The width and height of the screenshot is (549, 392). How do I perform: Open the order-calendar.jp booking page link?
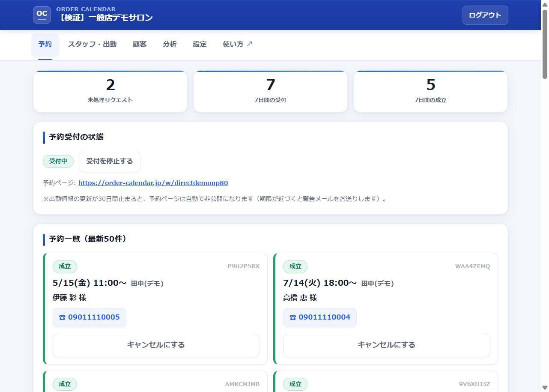click(x=153, y=183)
